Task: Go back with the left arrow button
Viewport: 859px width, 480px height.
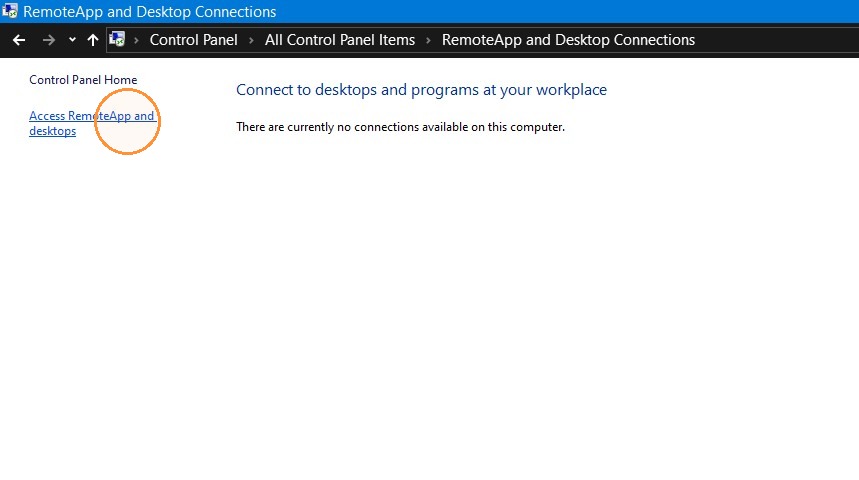Action: pyautogui.click(x=19, y=40)
